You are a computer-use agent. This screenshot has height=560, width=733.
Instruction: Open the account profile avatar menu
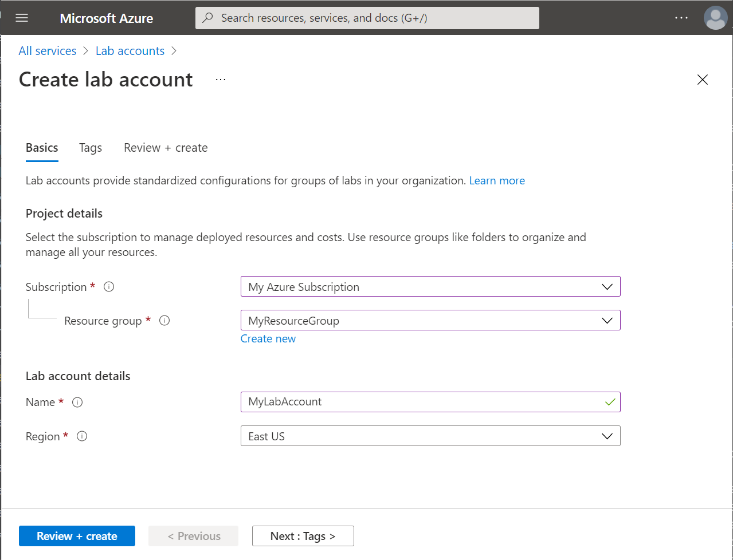click(x=715, y=18)
